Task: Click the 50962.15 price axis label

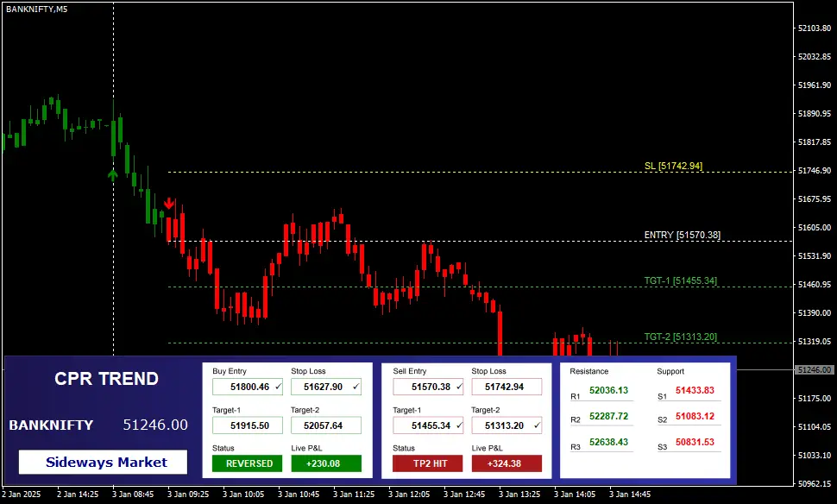Action: (815, 483)
